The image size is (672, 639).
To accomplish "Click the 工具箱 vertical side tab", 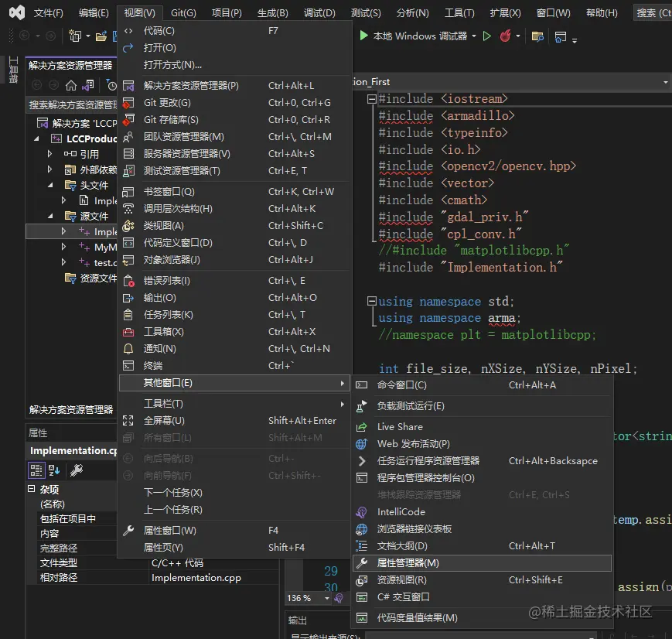I will coord(13,70).
